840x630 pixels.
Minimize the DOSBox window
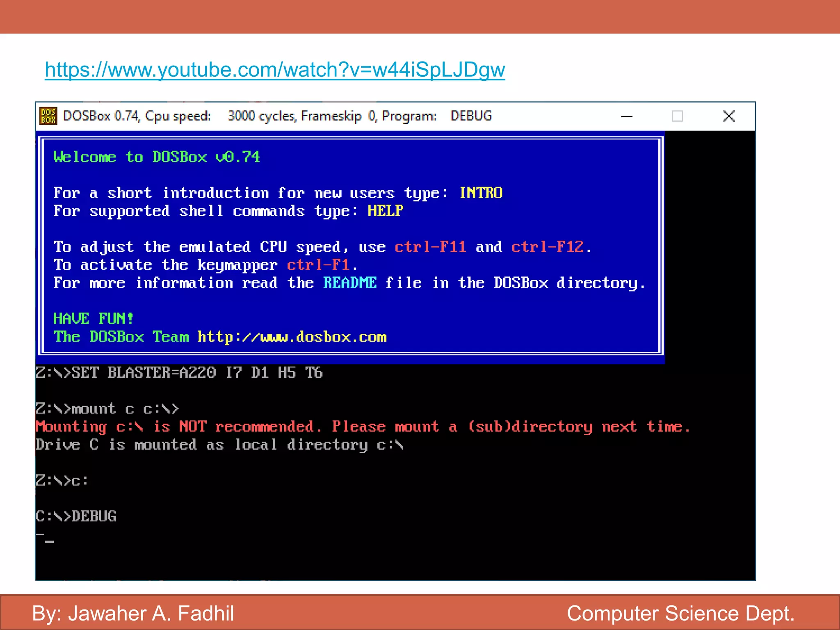point(627,116)
